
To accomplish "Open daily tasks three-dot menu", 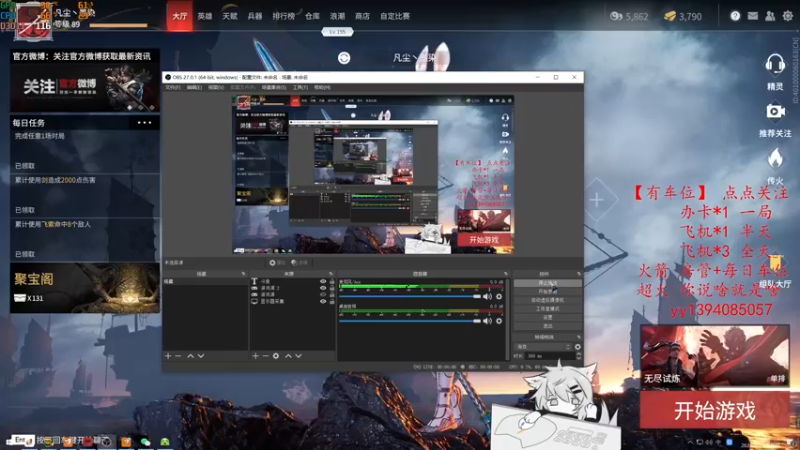I will [144, 123].
